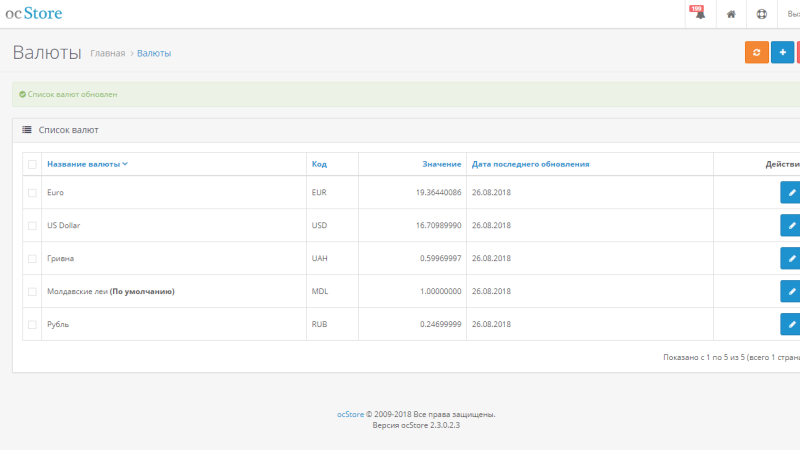
Task: Go to storefront home icon
Action: (x=731, y=14)
